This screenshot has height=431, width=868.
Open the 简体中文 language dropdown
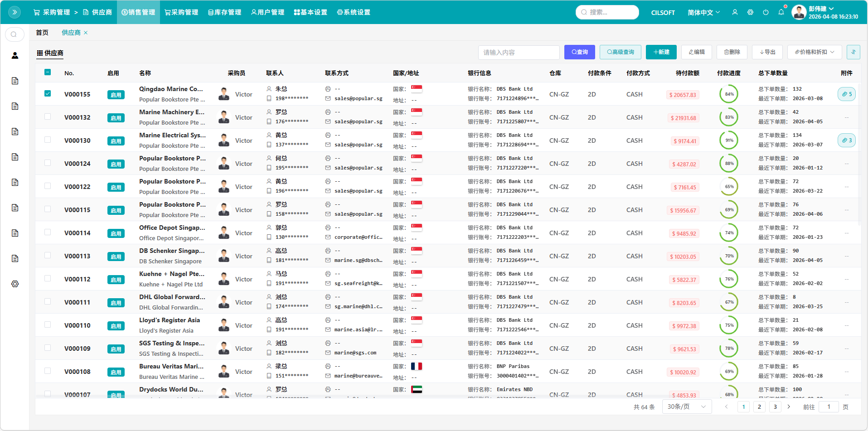point(703,13)
